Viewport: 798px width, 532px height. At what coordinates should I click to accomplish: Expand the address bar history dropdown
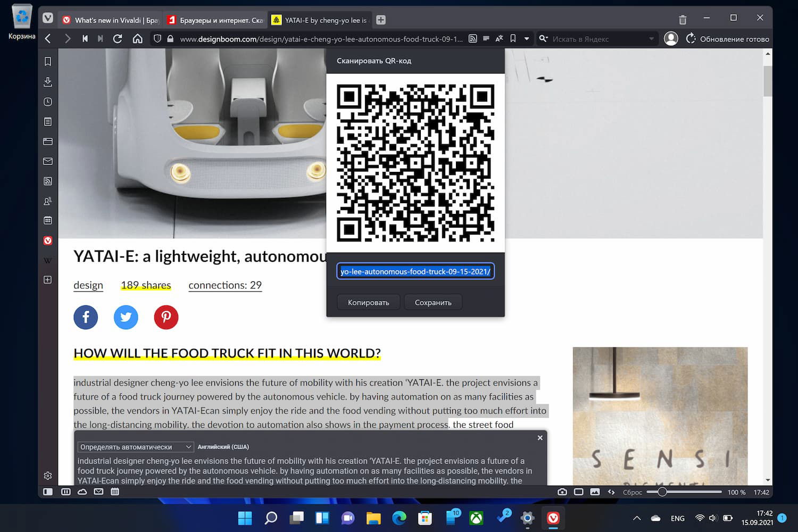point(527,39)
